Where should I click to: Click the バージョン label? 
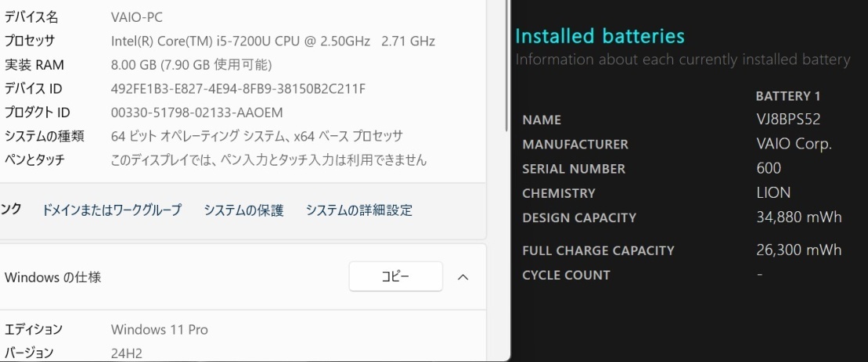(x=29, y=353)
